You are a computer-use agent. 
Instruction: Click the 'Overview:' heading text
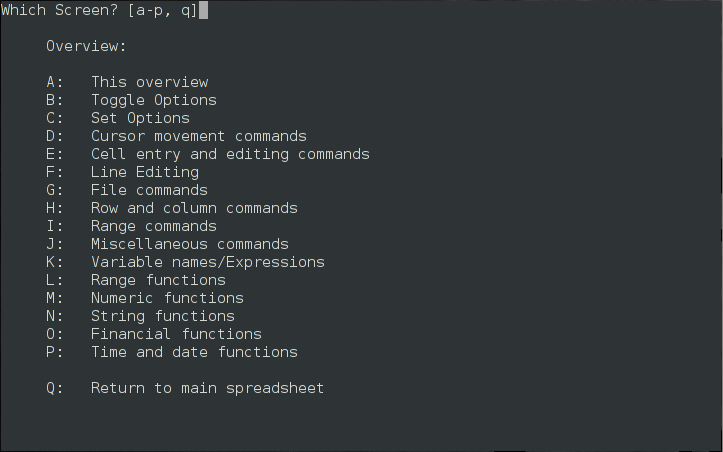(x=86, y=46)
